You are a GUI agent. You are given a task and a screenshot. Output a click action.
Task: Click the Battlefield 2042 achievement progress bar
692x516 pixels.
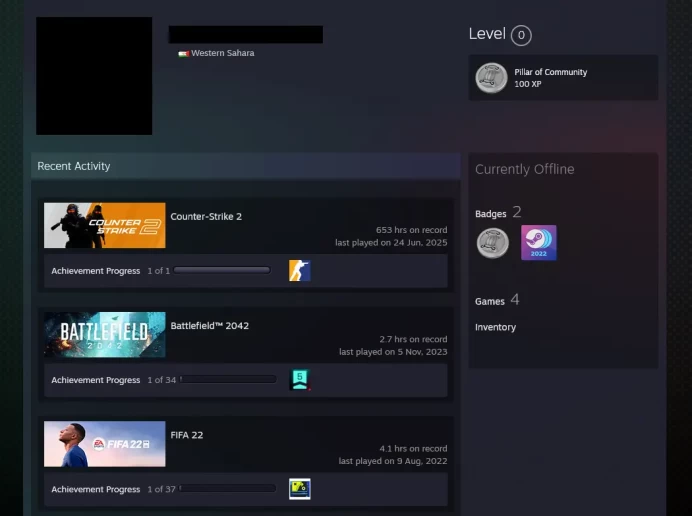pyautogui.click(x=228, y=379)
